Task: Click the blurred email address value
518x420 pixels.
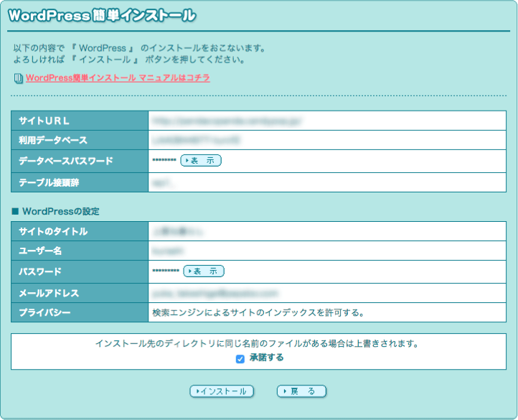Action: 215,294
